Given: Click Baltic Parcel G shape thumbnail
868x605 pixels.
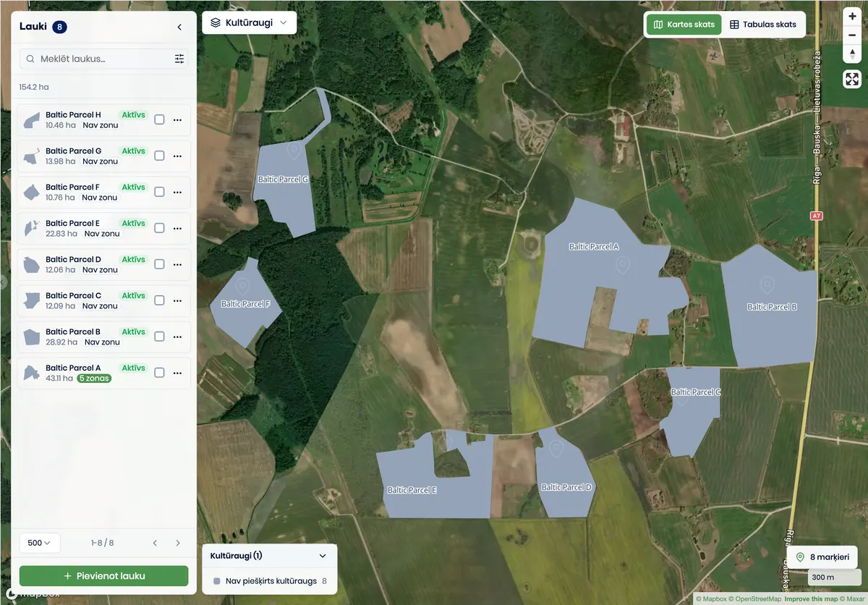Looking at the screenshot, I should coord(31,156).
